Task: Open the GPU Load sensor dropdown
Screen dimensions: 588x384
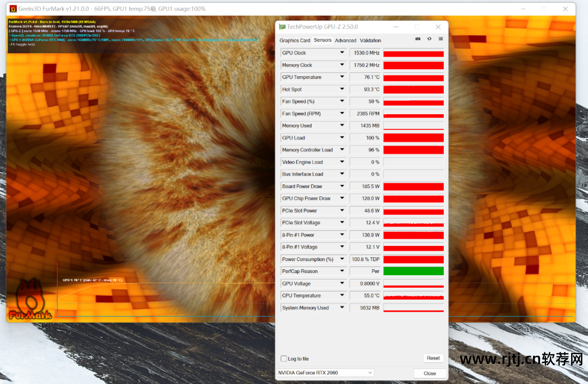Action: (x=342, y=138)
